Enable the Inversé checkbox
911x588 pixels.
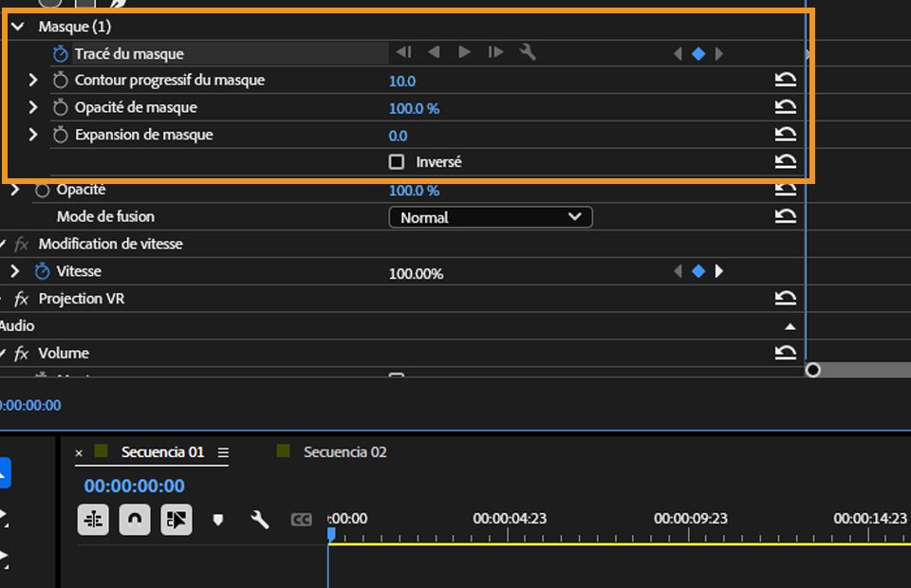click(397, 161)
